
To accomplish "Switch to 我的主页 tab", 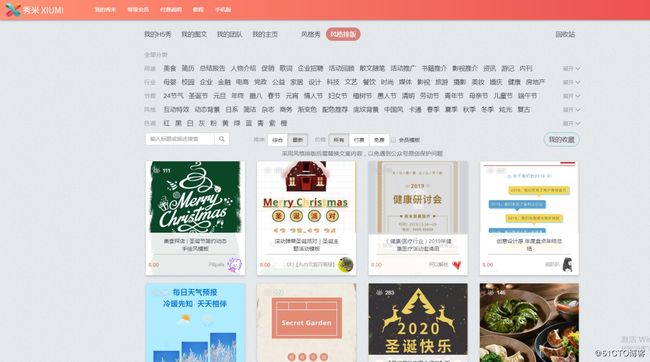I will (265, 34).
